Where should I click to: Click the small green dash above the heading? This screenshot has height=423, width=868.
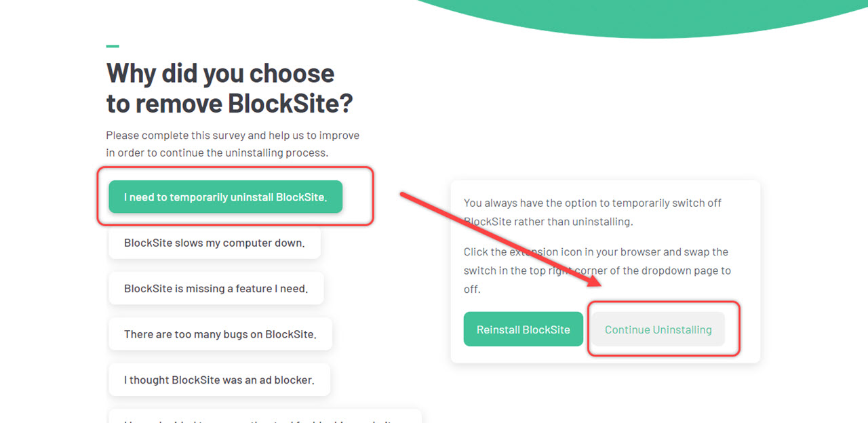click(x=113, y=46)
